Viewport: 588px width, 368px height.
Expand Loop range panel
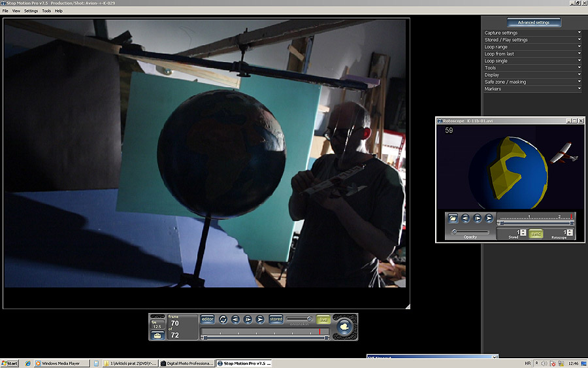tap(532, 47)
